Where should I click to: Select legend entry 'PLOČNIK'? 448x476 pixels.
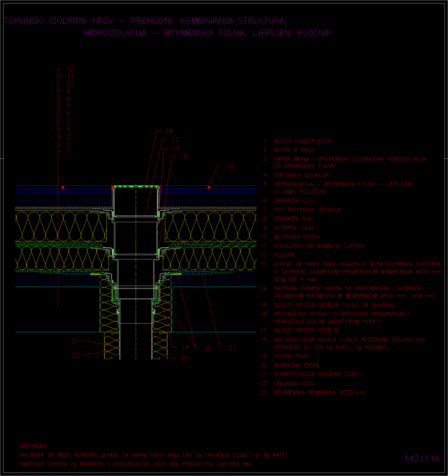coord(284,255)
